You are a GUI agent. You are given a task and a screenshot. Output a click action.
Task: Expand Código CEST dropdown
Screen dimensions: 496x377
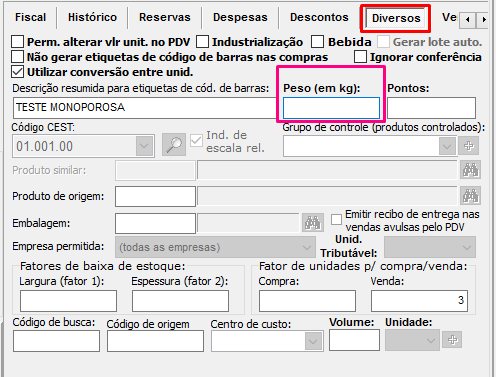[x=144, y=146]
